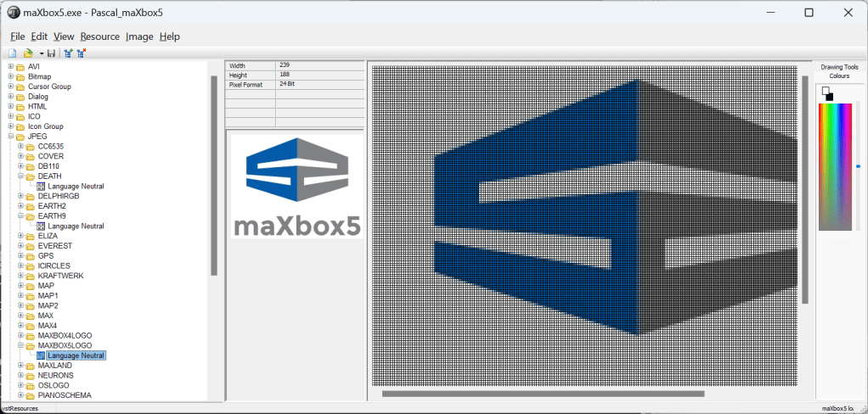Open the Image menu
Viewport: 868px width, 414px height.
click(x=139, y=36)
